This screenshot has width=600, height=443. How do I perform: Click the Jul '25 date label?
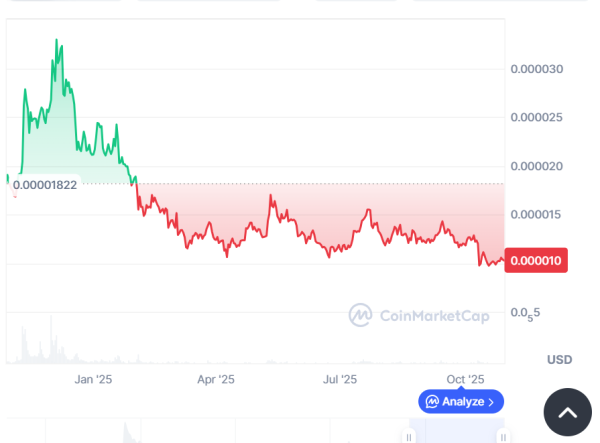click(340, 379)
